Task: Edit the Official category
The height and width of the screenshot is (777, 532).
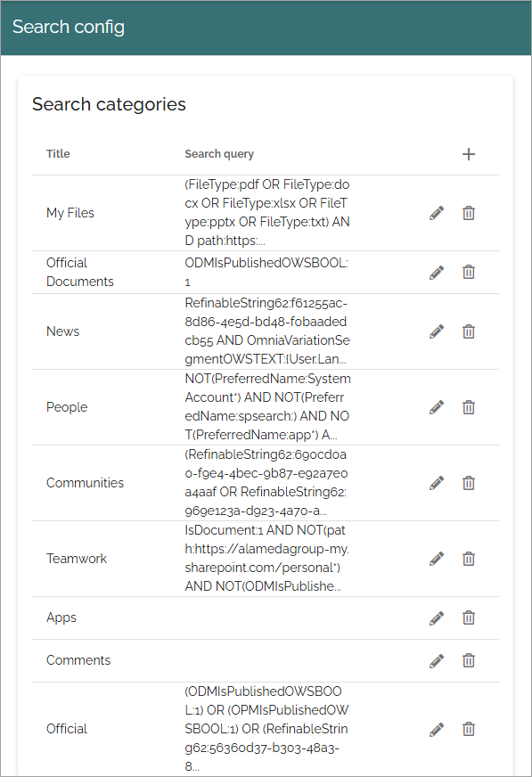Action: click(x=437, y=730)
